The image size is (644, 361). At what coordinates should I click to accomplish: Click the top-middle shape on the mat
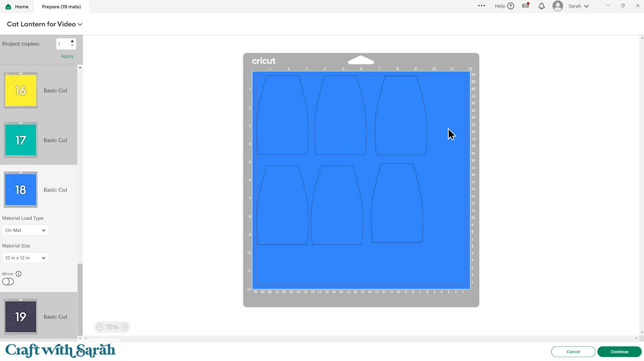pyautogui.click(x=340, y=115)
